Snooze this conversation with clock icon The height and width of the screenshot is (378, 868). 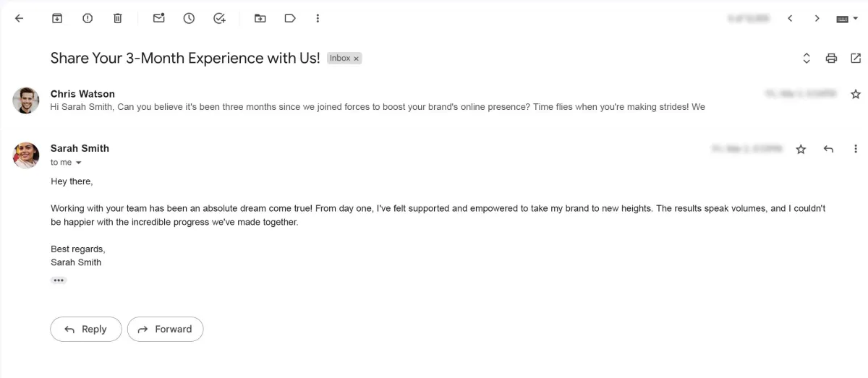tap(189, 19)
